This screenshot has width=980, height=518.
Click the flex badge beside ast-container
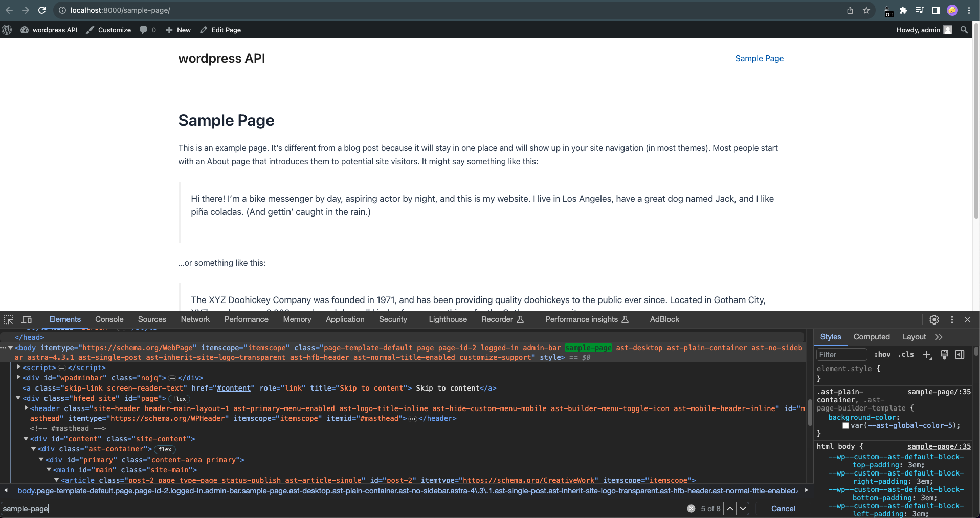[165, 449]
